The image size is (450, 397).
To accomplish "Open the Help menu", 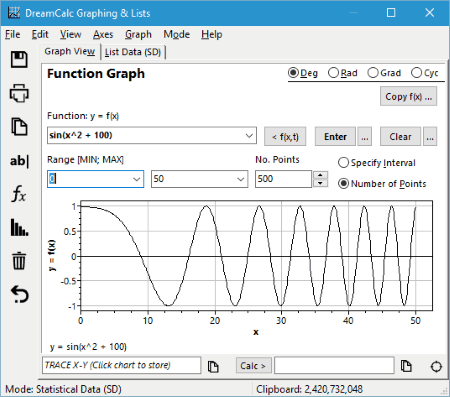I will click(x=211, y=34).
